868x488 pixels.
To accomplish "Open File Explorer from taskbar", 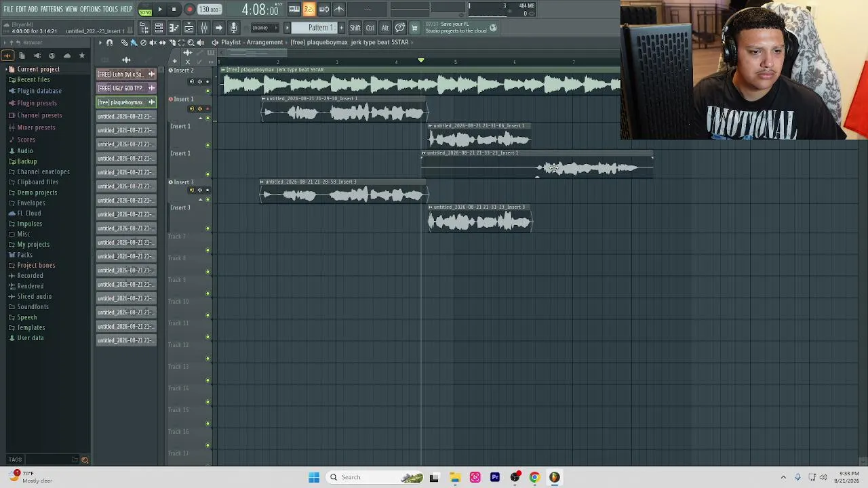I will point(455,477).
